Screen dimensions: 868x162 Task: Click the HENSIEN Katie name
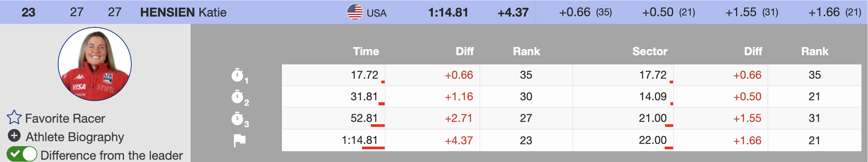pos(183,12)
